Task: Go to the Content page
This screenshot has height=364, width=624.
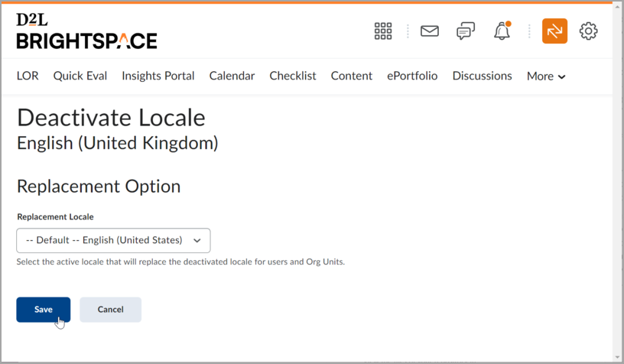Action: 352,76
